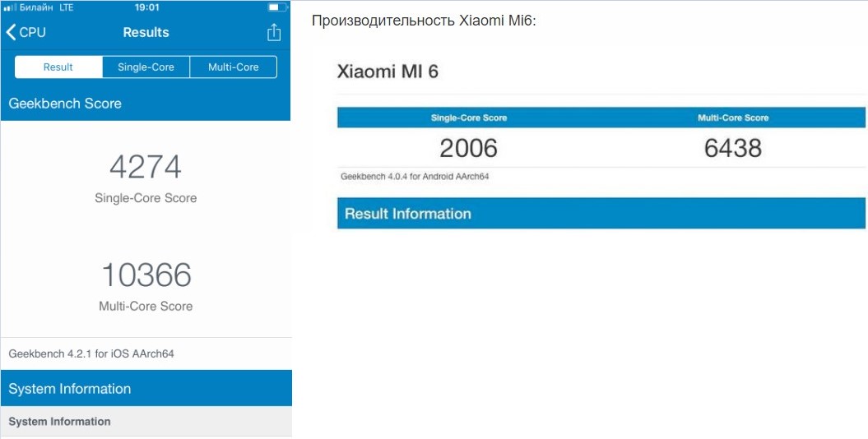This screenshot has height=439, width=868.
Task: Open the blue System Information header
Action: [146, 388]
